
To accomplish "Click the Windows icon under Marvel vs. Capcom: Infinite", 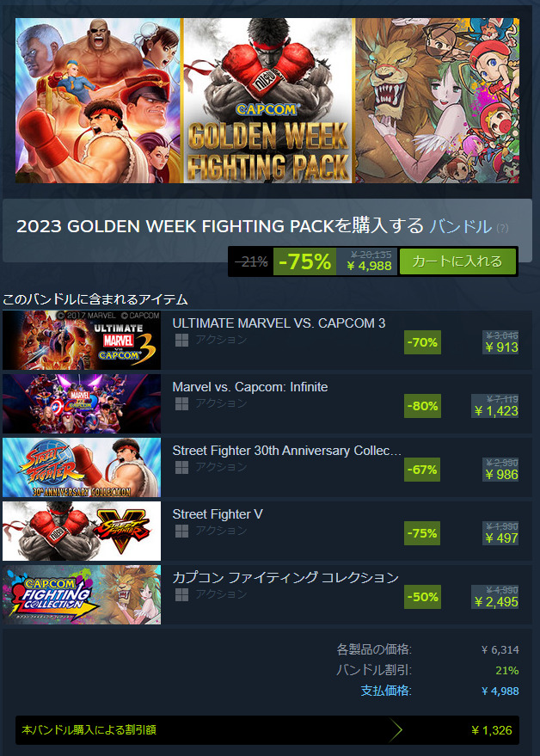I will 181,404.
